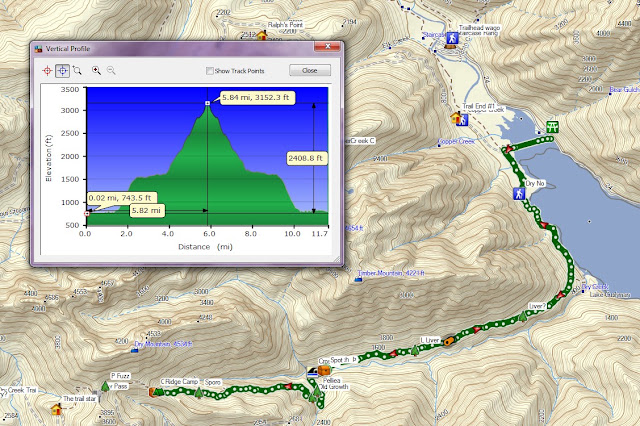
Task: Click the 5.82 mi distance label
Action: [x=146, y=211]
